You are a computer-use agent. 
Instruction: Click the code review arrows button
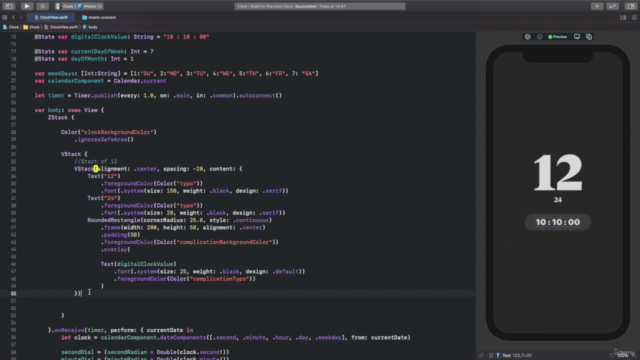(x=613, y=6)
